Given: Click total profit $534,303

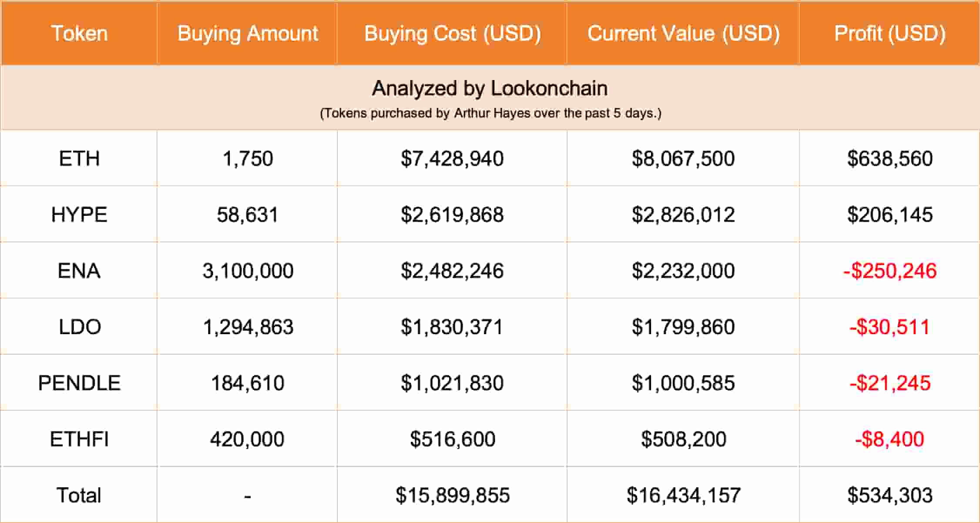Looking at the screenshot, I should click(889, 495).
